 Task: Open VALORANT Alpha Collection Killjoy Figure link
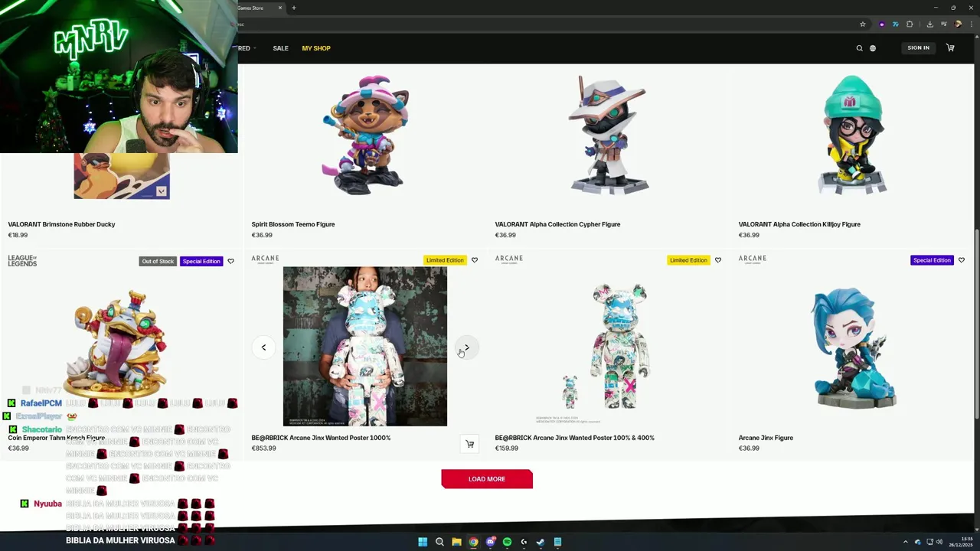[x=799, y=224]
